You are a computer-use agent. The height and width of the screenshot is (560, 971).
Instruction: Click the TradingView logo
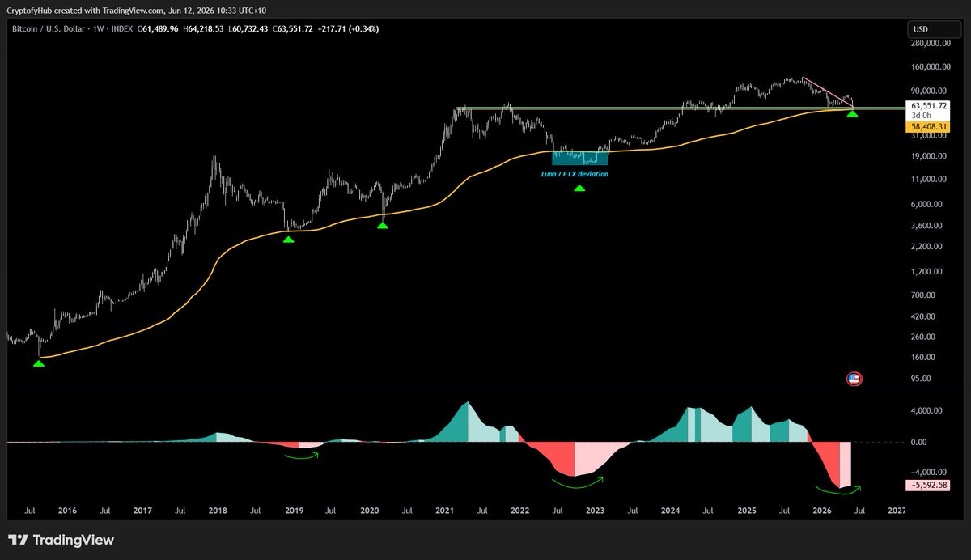click(x=61, y=540)
